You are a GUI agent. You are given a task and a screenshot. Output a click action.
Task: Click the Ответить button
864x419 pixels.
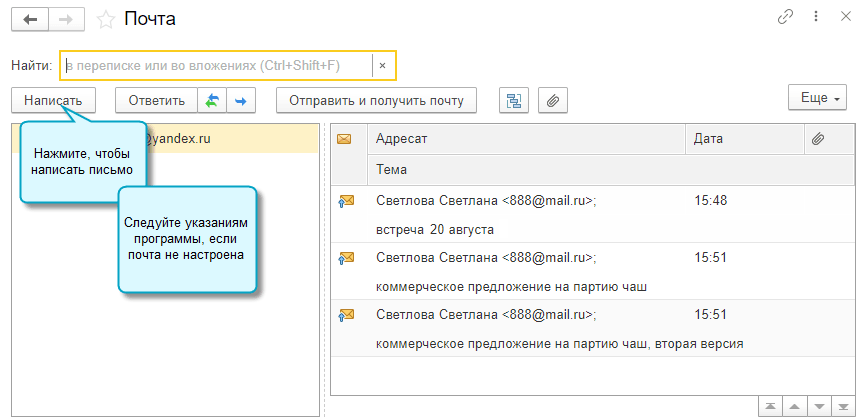click(x=157, y=100)
